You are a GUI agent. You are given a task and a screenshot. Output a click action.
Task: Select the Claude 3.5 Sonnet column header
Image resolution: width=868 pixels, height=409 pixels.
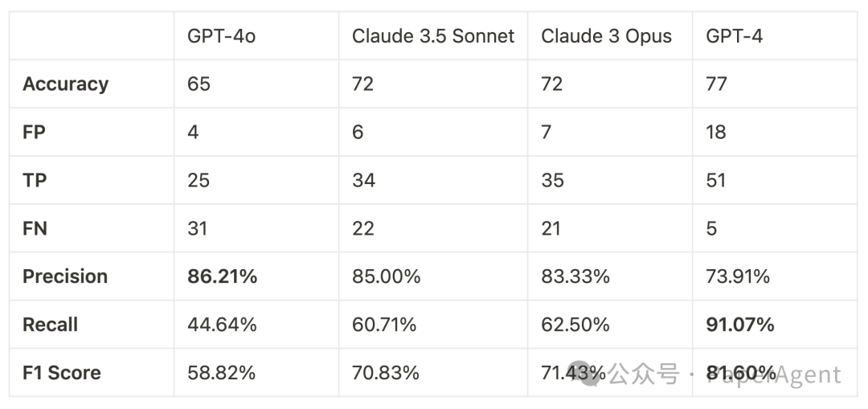(x=433, y=36)
